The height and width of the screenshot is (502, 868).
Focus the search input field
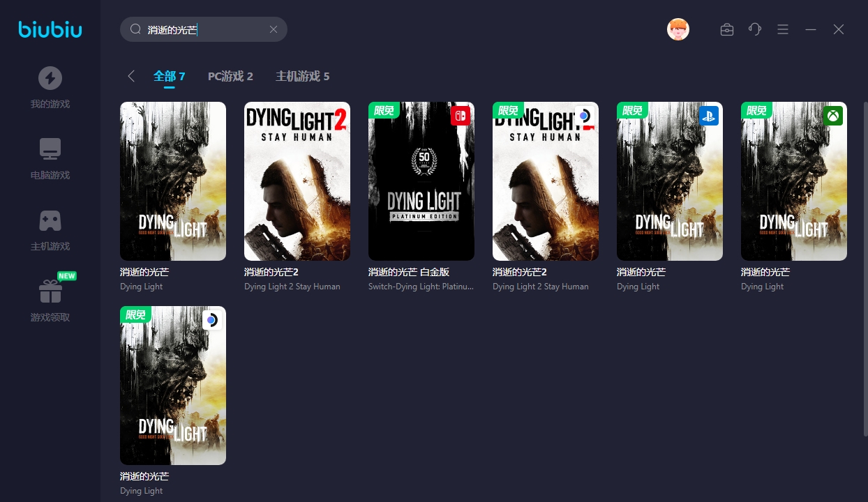click(206, 29)
